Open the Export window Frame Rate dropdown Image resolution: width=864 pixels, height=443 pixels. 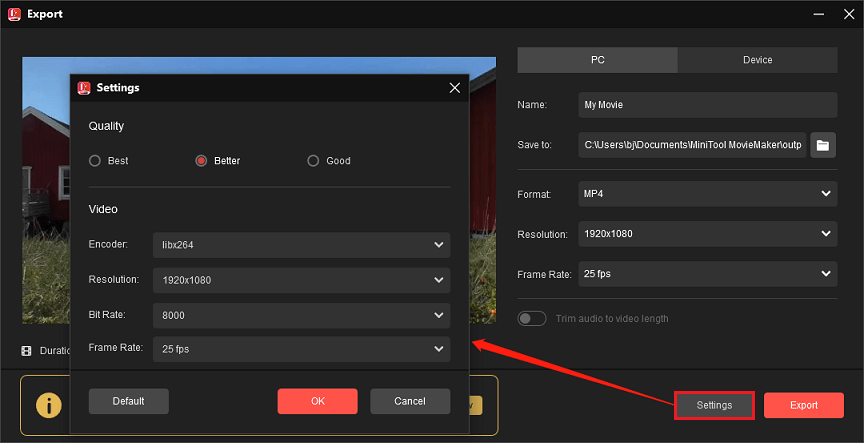click(708, 274)
